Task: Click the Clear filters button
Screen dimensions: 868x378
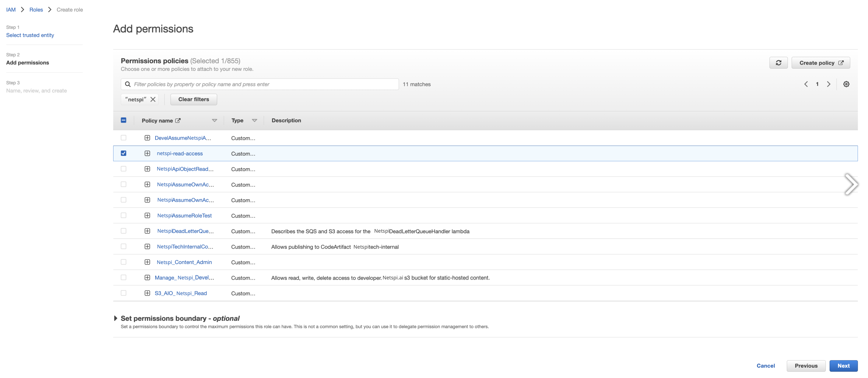Action: [193, 99]
